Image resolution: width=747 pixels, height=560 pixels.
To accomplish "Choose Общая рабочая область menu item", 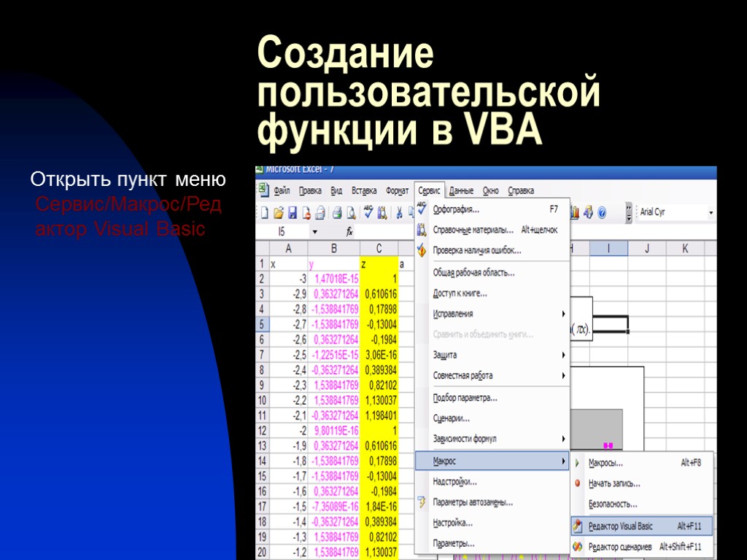I will click(492, 273).
